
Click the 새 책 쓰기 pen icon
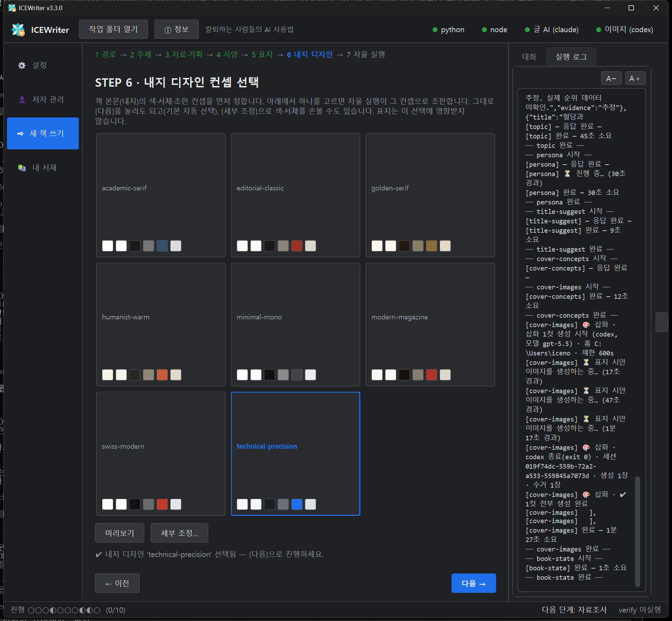point(21,133)
